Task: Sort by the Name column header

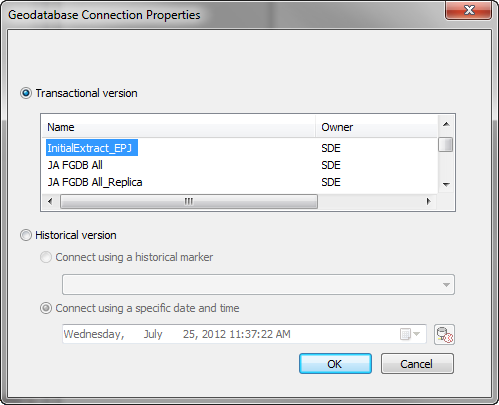Action: [x=179, y=127]
